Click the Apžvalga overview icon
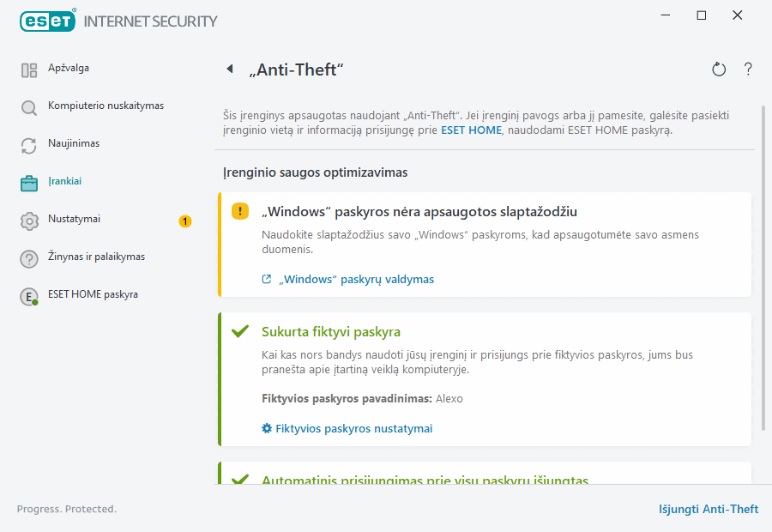772x532 pixels. (29, 70)
